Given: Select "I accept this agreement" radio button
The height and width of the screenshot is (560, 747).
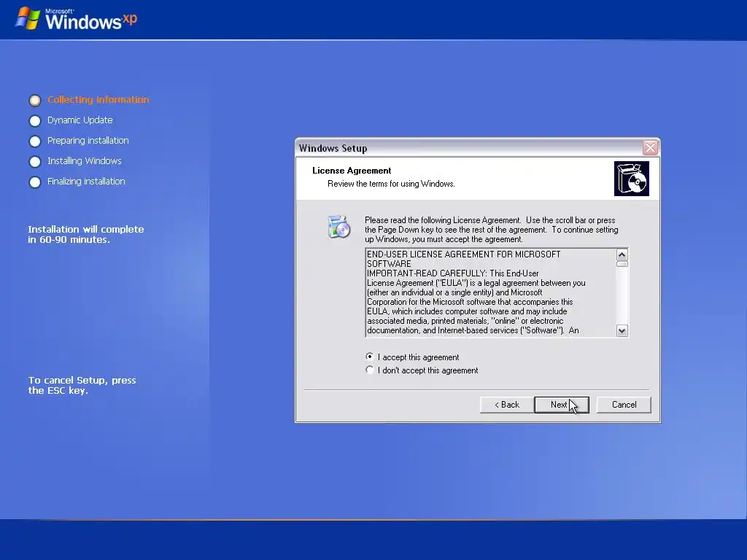Looking at the screenshot, I should point(370,357).
